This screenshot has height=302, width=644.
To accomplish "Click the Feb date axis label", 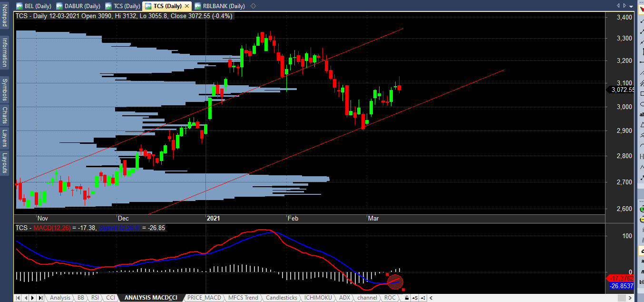I will click(x=293, y=218).
